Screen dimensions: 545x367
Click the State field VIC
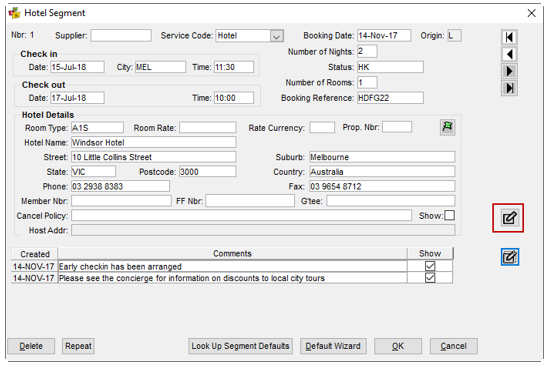93,172
